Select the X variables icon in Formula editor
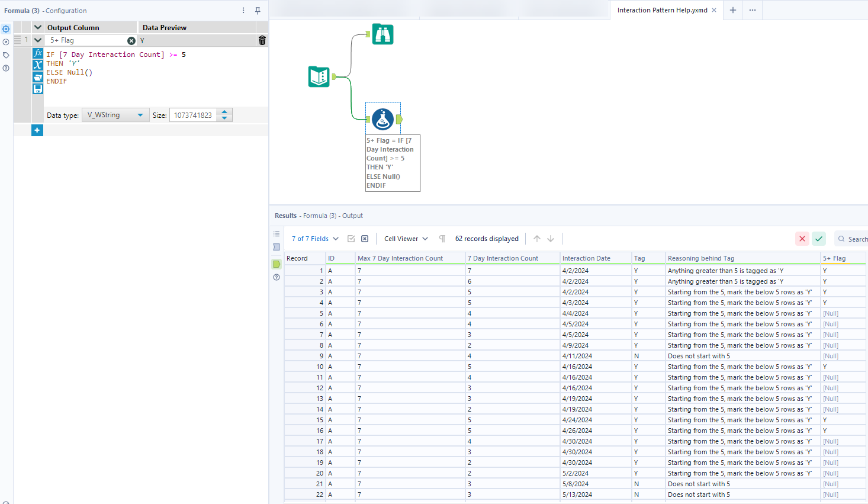The image size is (868, 504). point(38,63)
